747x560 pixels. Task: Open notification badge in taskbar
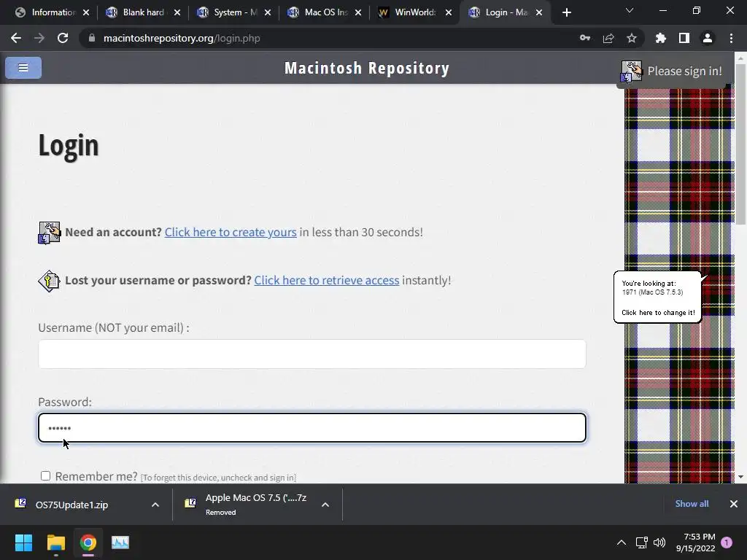point(727,542)
